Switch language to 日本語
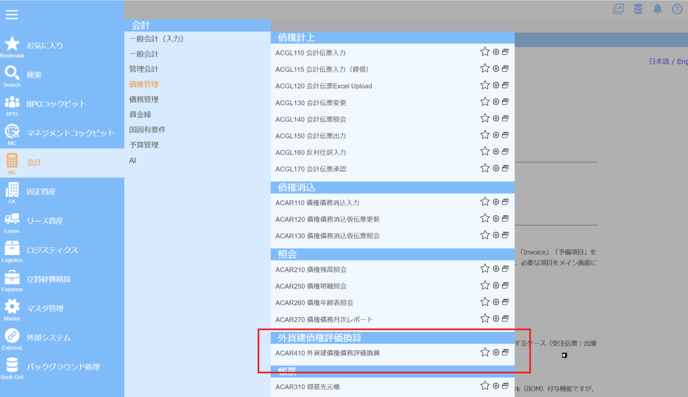 (659, 61)
